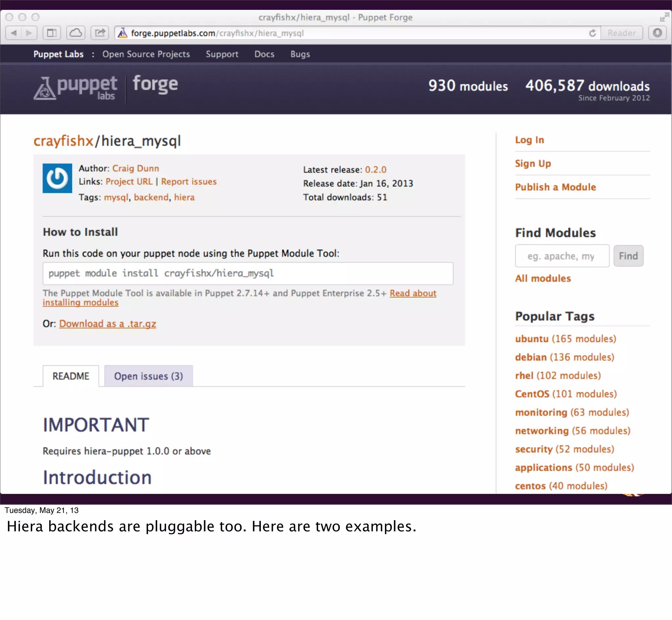
Task: Go back with the Safari back arrow
Action: (x=14, y=33)
